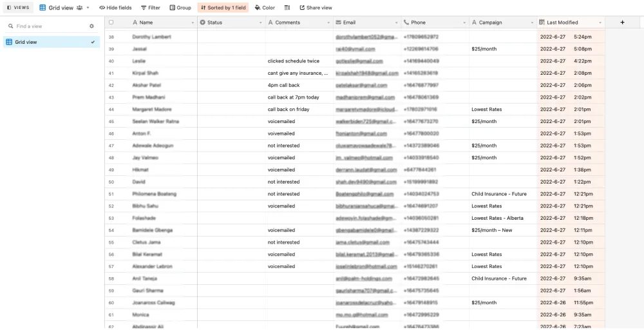This screenshot has width=644, height=330.
Task: Select the 12:18pm last modified cell
Action: tap(571, 218)
